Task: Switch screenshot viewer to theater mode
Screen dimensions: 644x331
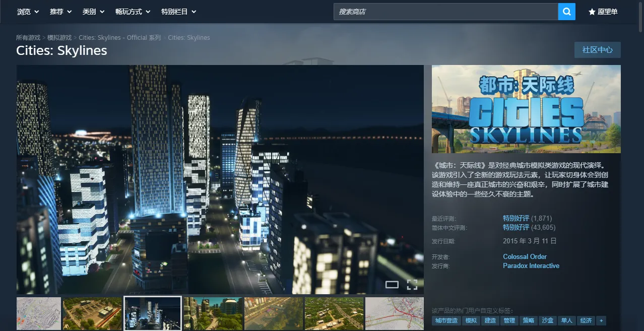Action: [392, 285]
